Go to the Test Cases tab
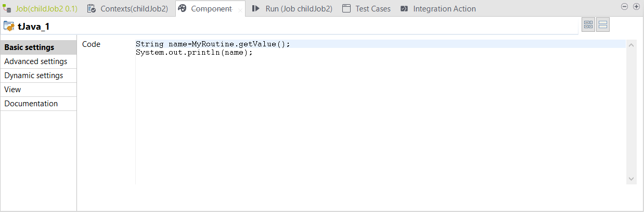 tap(372, 9)
